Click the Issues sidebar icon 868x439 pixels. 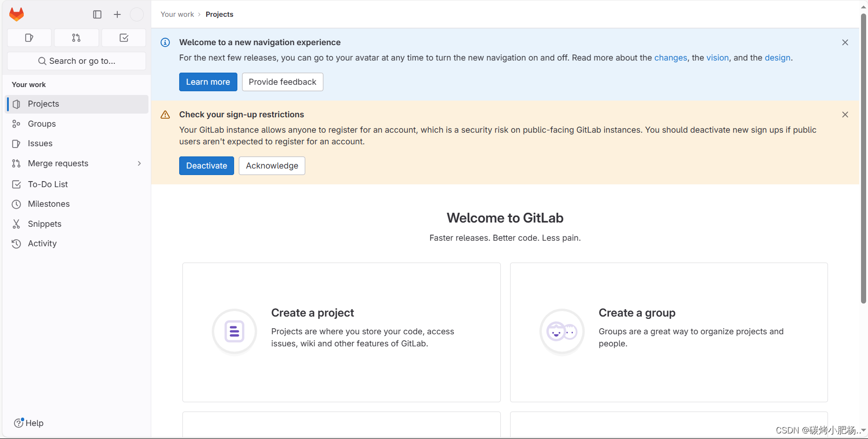[x=16, y=144]
